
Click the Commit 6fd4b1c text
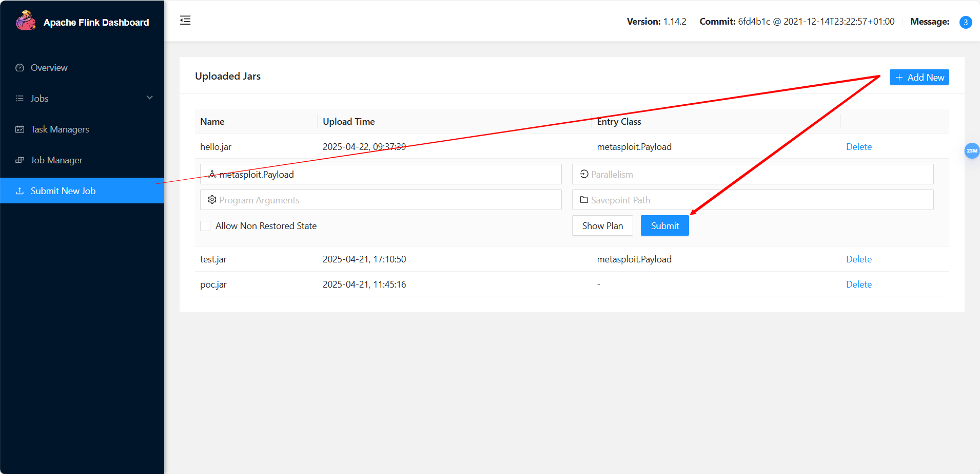tap(797, 22)
